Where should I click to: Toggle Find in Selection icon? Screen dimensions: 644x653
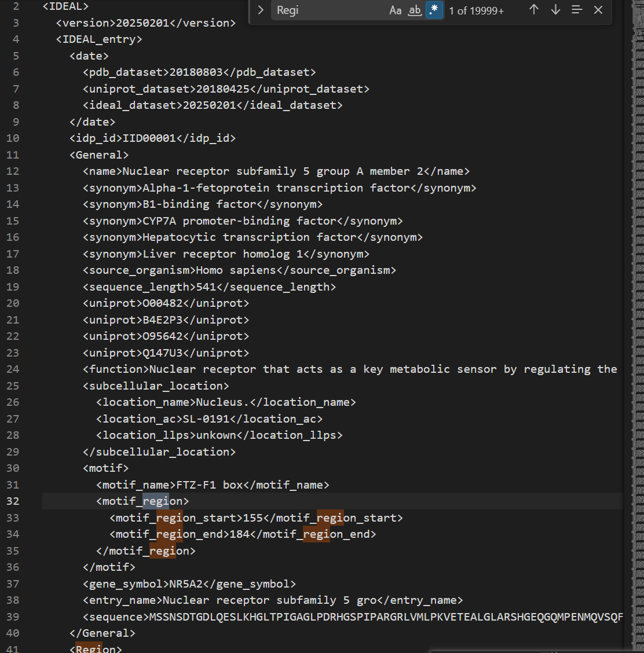pyautogui.click(x=577, y=10)
